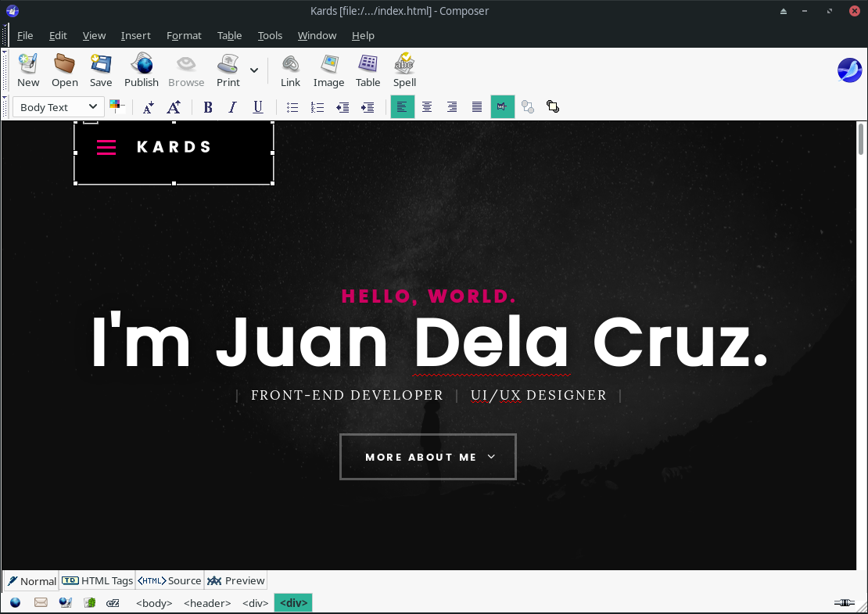Click the numbered list icon
Viewport: 868px width, 614px height.
tap(317, 107)
